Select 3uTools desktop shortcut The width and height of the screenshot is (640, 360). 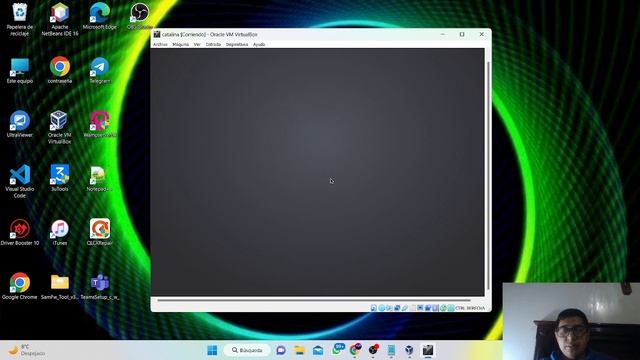[60, 178]
